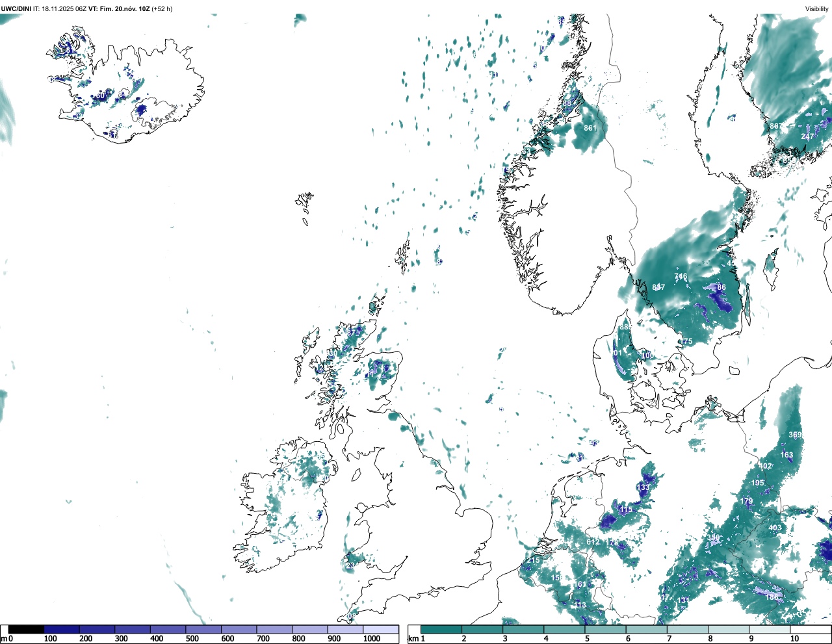Screen dimensions: 832x644
Task: Click the "403" value on the map
Action: tap(775, 528)
